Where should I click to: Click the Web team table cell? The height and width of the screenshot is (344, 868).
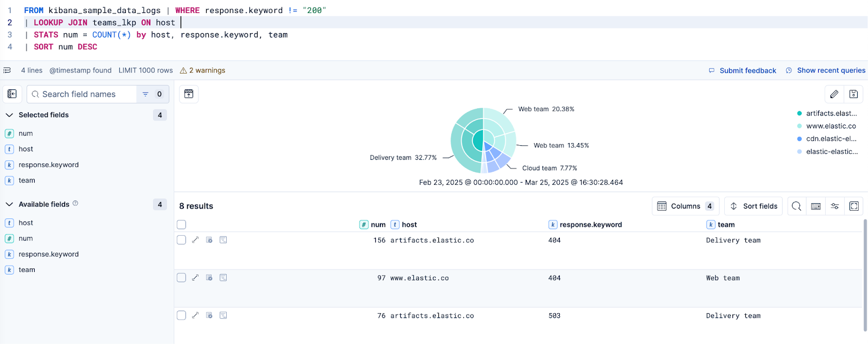pos(723,278)
